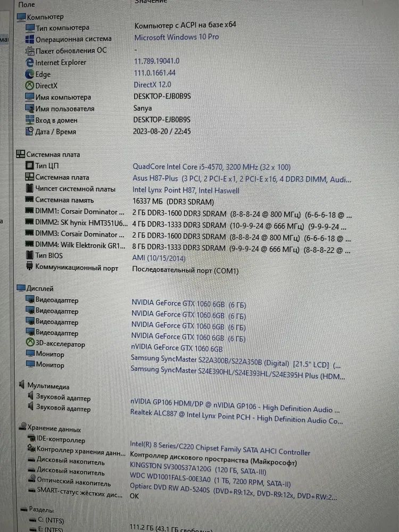Screen dimensions: 399x532
Task: Click the 11.789.19041.0 Internet Explorer version
Action: point(157,61)
